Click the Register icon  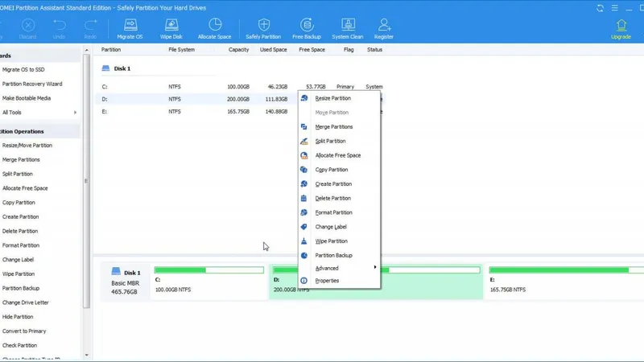point(384,29)
